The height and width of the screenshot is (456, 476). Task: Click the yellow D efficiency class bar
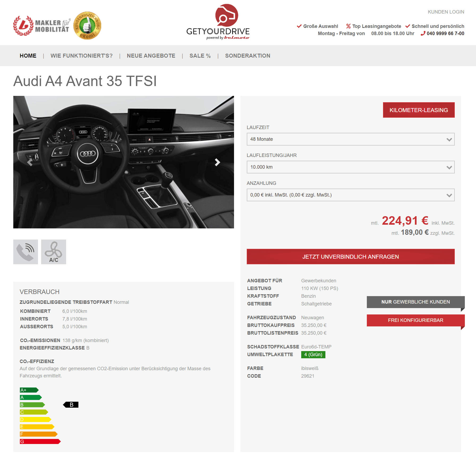(35, 419)
